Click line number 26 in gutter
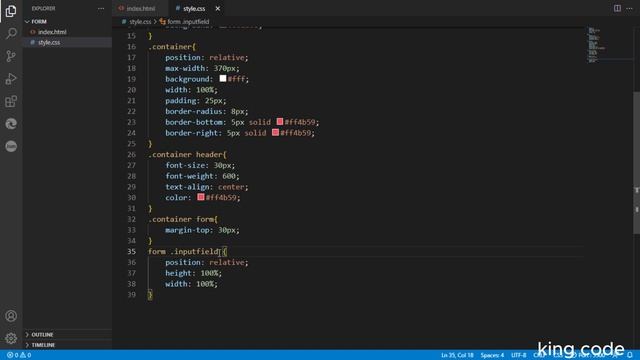The width and height of the screenshot is (640, 360). [131, 154]
